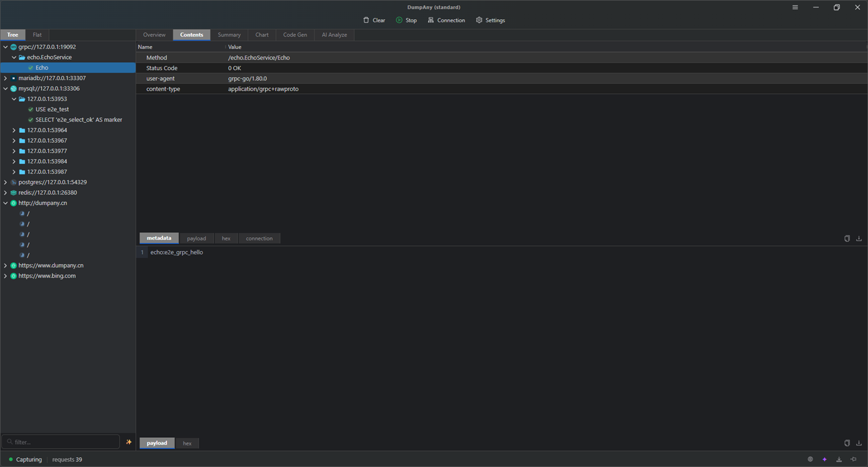Image resolution: width=868 pixels, height=467 pixels.
Task: Copy request section content via its copy icon
Action: click(x=847, y=238)
